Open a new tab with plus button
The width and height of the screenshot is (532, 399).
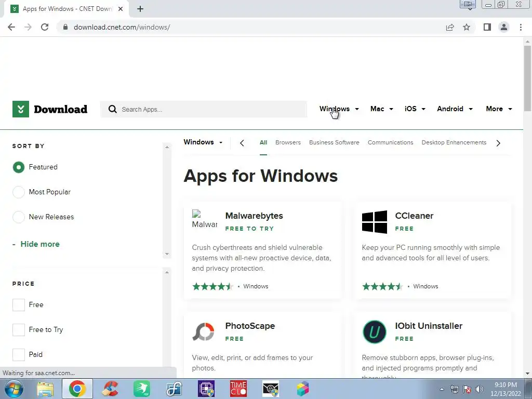click(140, 9)
